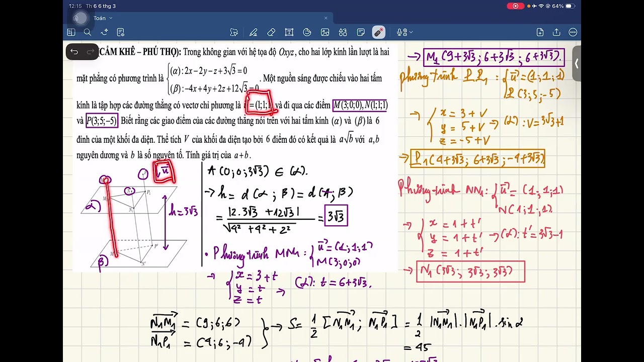
Task: Add a sticky note
Action: point(361,32)
